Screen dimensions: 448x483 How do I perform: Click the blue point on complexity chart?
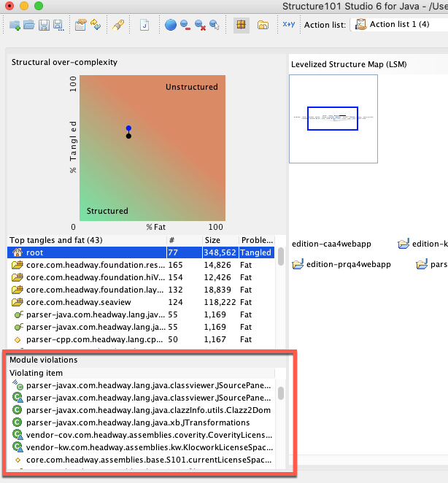tap(129, 128)
